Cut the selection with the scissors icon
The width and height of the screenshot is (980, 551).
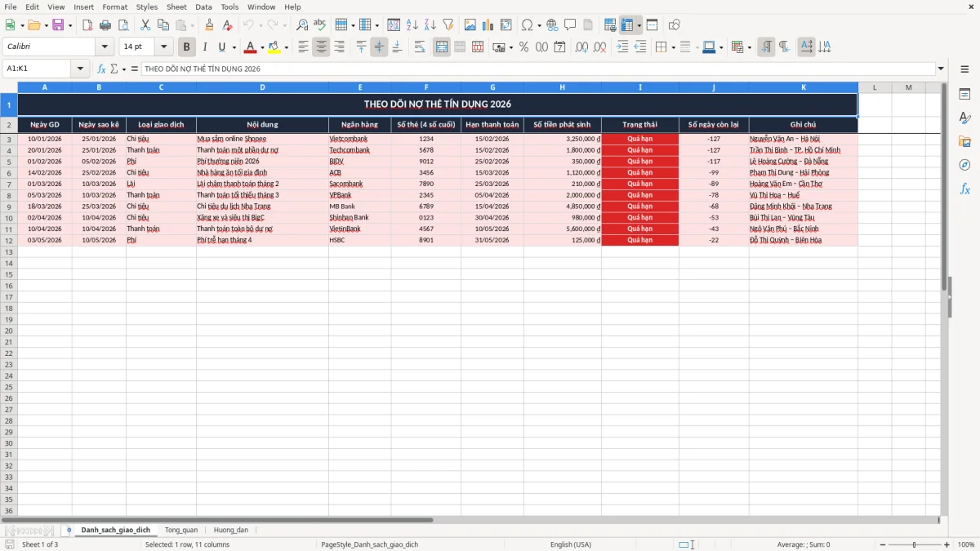[145, 25]
